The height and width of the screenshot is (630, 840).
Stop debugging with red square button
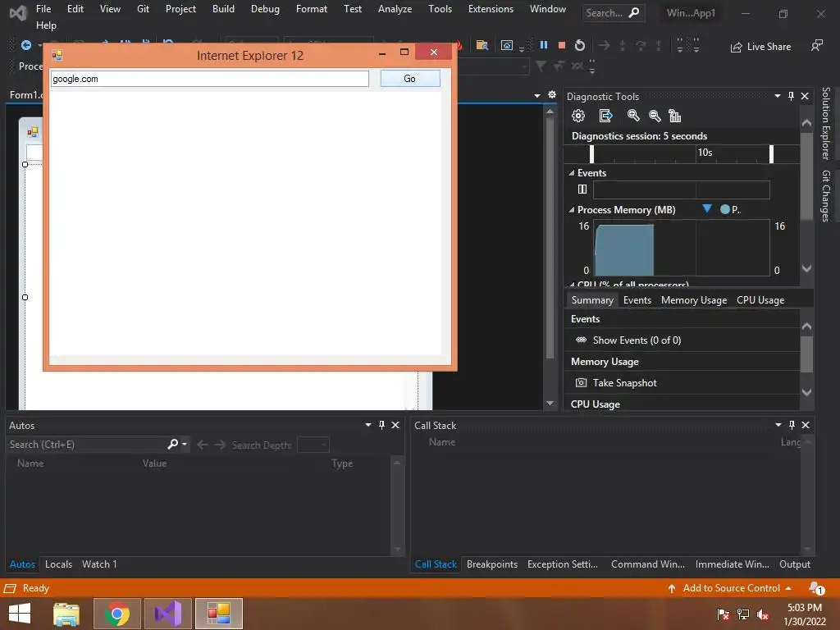click(x=561, y=46)
